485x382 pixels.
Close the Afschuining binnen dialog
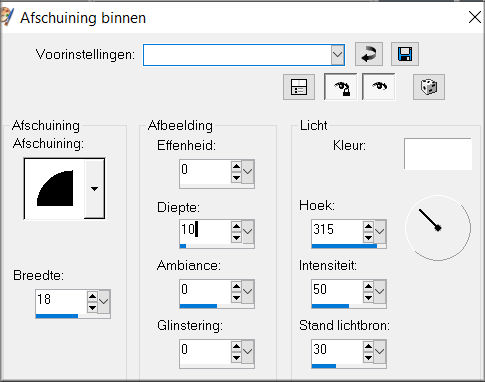coord(475,17)
